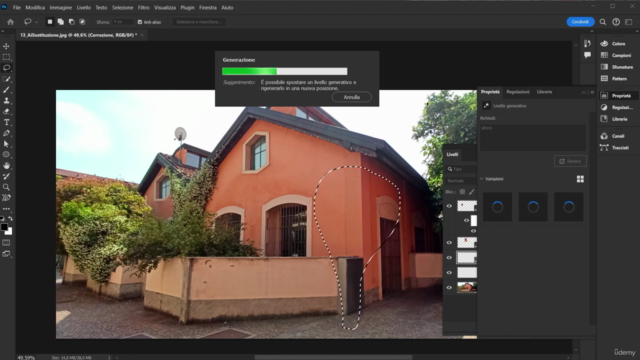Screen dimensions: 640x360
Task: Click the Richiedi prompt text field
Action: click(533, 138)
